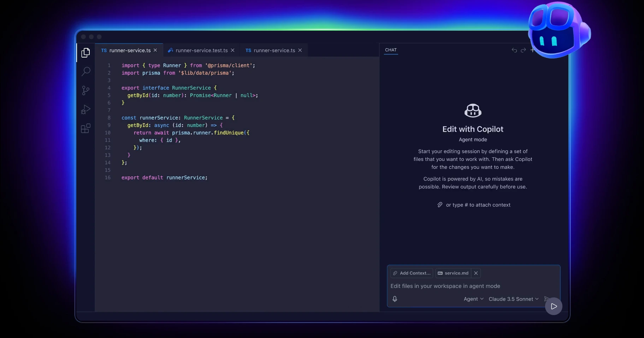Click line number 16 in the gutter
The width and height of the screenshot is (644, 338).
click(107, 177)
